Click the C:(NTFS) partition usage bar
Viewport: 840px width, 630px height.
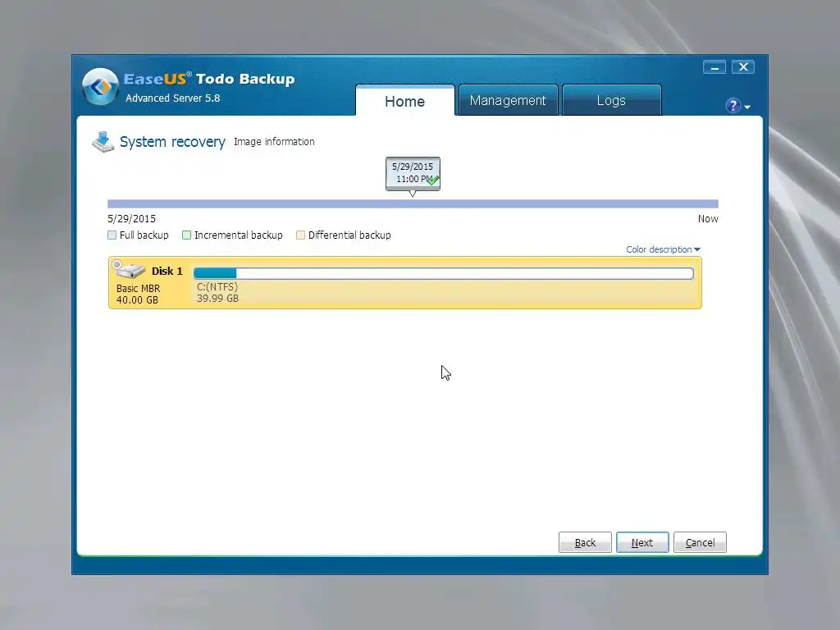(444, 274)
